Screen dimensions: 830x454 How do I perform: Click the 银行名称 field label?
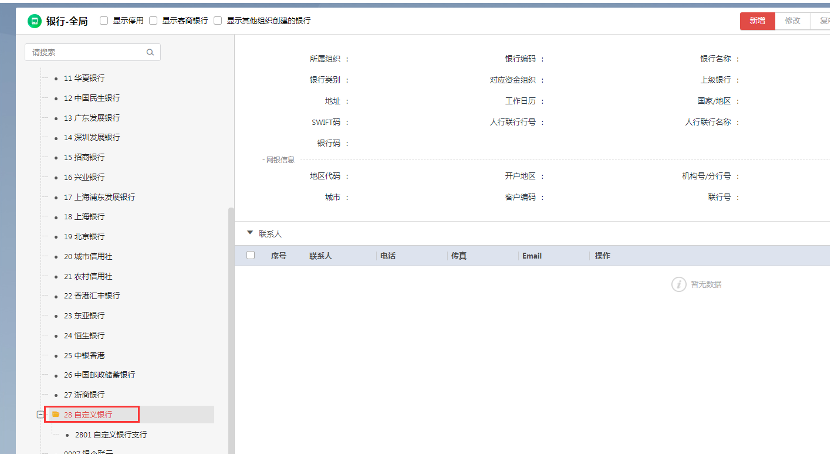click(716, 59)
